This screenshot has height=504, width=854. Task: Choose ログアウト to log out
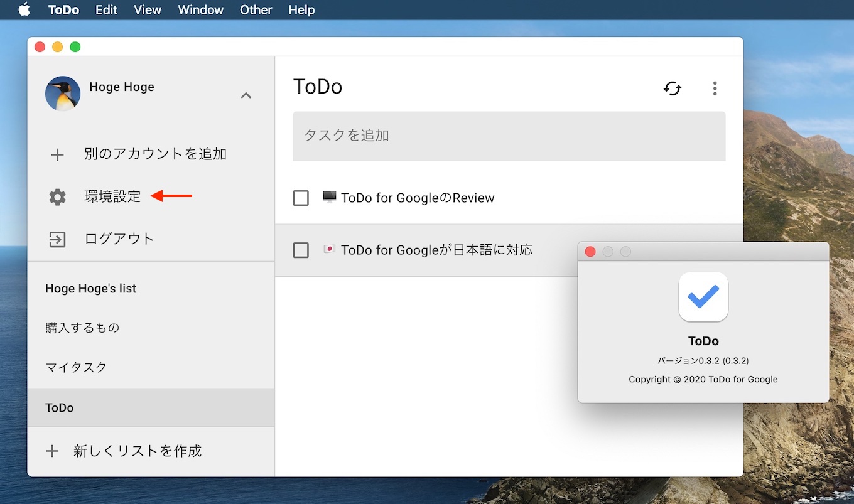coord(119,239)
